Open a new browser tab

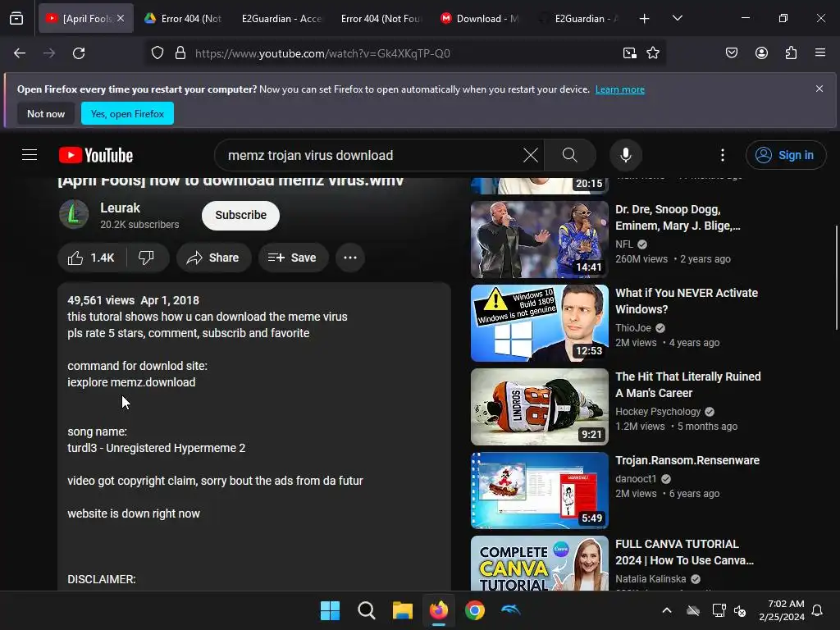click(645, 19)
